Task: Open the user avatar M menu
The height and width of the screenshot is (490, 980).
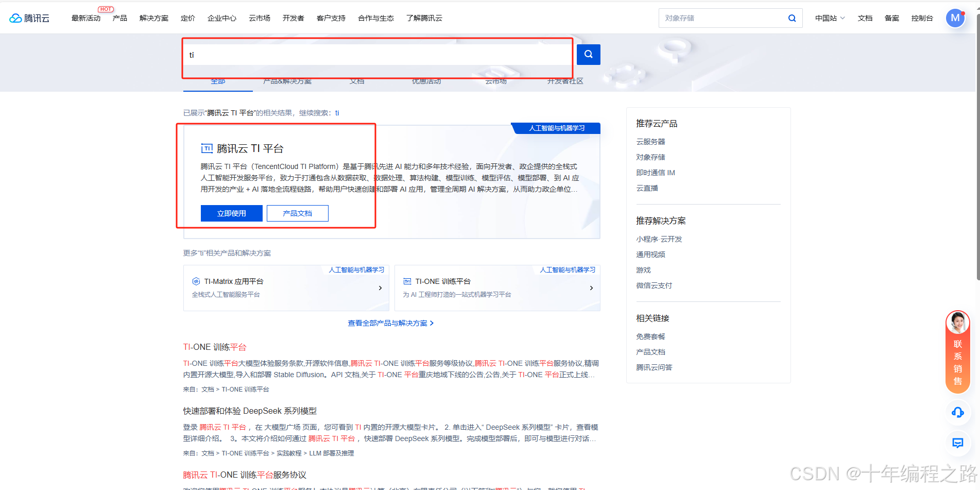Action: click(x=955, y=18)
